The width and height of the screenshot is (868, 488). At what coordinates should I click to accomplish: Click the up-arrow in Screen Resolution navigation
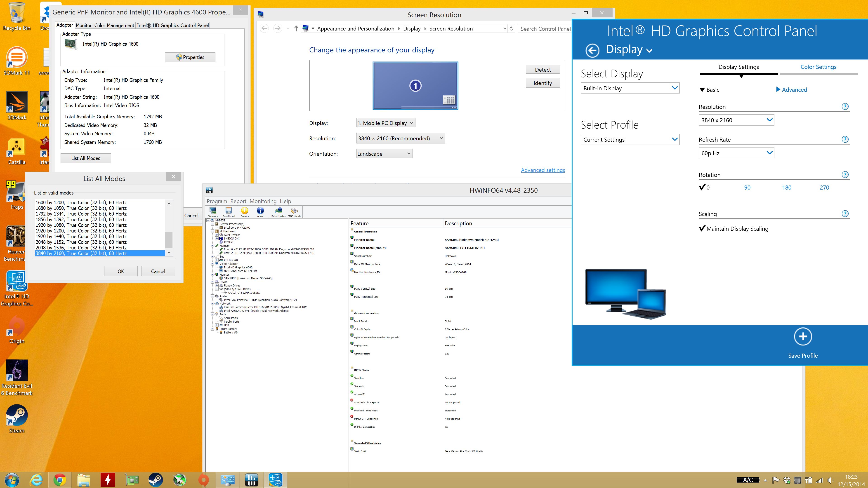click(296, 29)
